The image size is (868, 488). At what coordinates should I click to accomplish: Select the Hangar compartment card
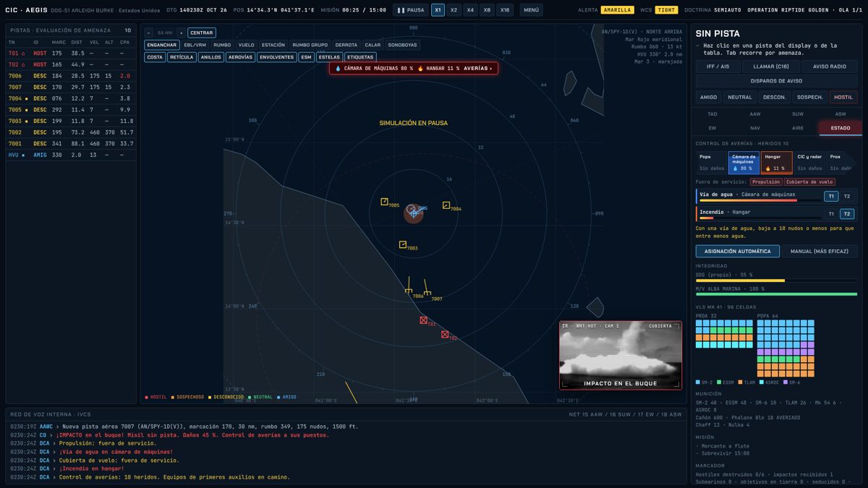coord(776,163)
